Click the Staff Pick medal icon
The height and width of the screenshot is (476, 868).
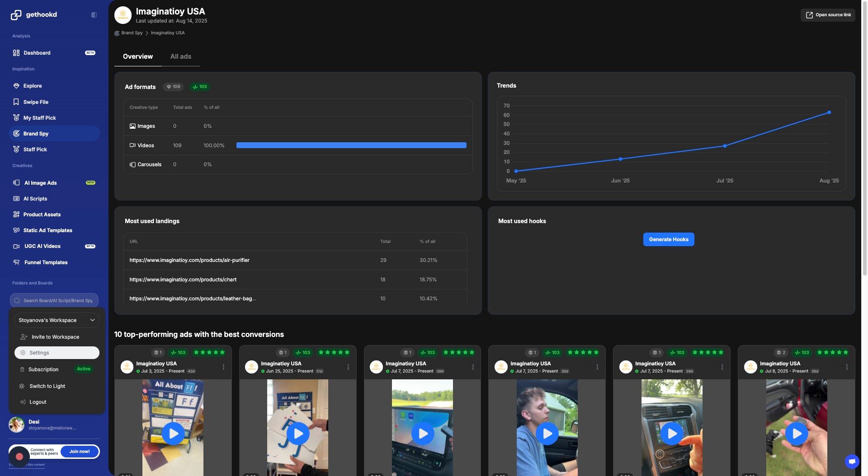[x=16, y=149]
